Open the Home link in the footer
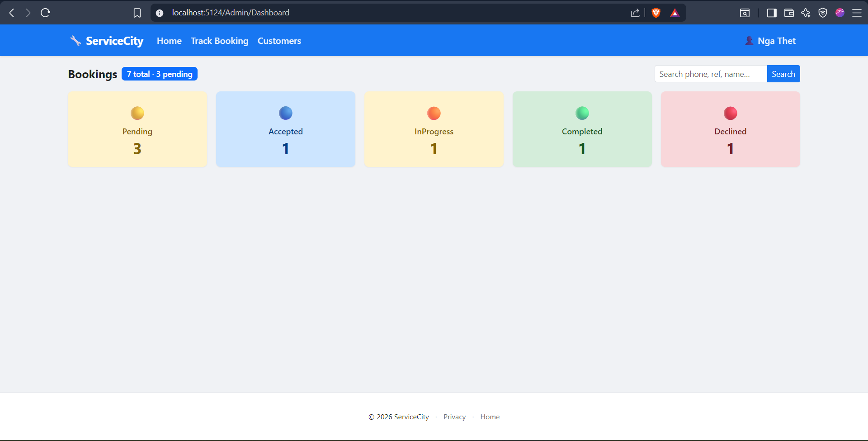 [x=490, y=417]
